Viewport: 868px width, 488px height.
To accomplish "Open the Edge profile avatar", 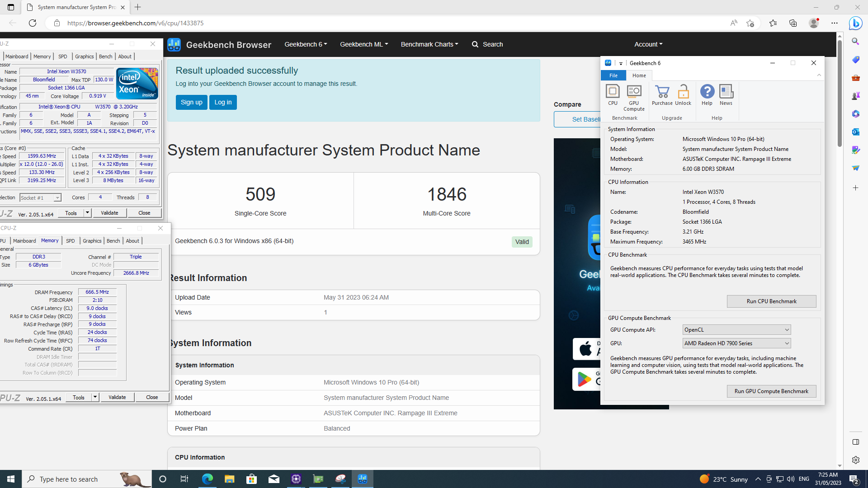I will [814, 23].
